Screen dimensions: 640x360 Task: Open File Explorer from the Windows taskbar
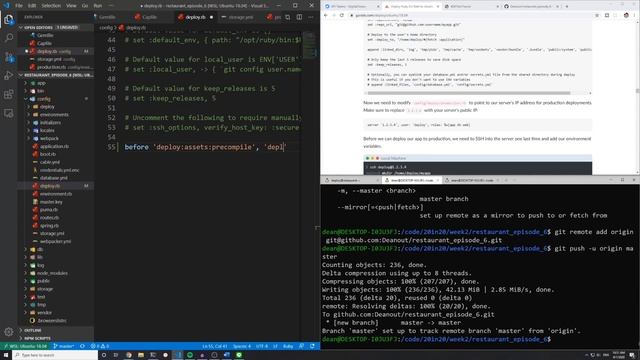point(140,355)
